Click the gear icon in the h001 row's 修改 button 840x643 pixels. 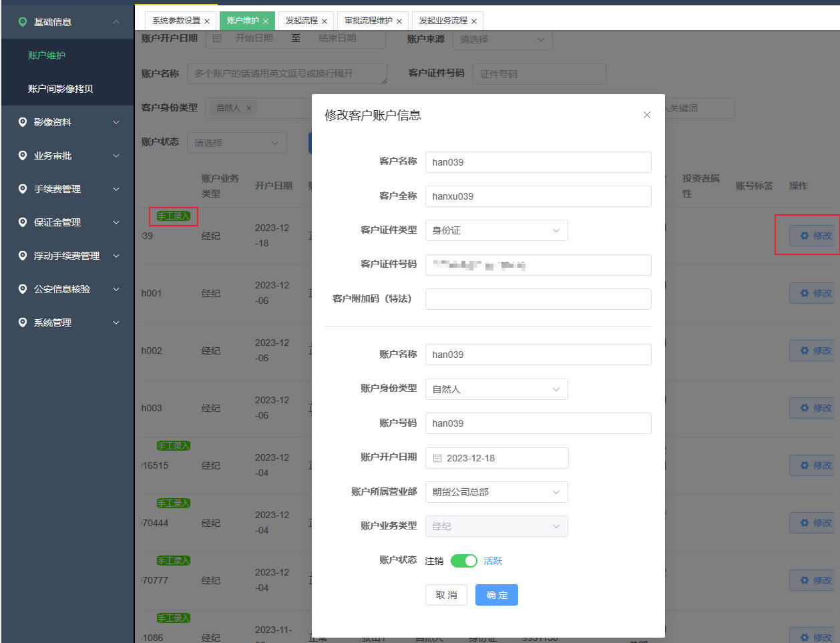click(x=805, y=293)
